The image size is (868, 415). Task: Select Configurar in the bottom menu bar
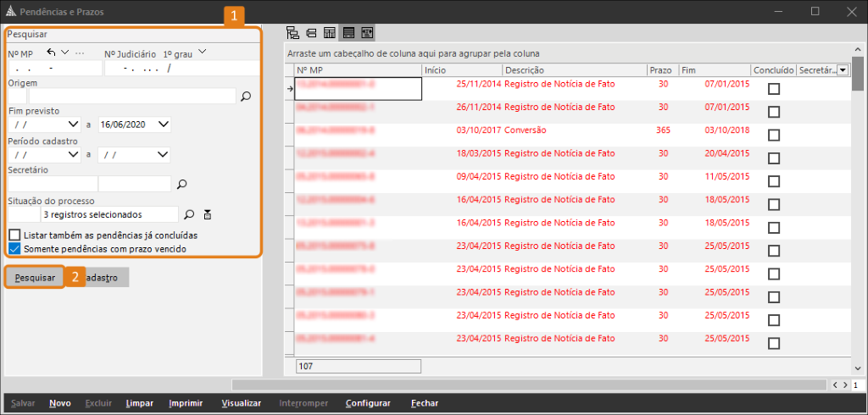[x=368, y=403]
